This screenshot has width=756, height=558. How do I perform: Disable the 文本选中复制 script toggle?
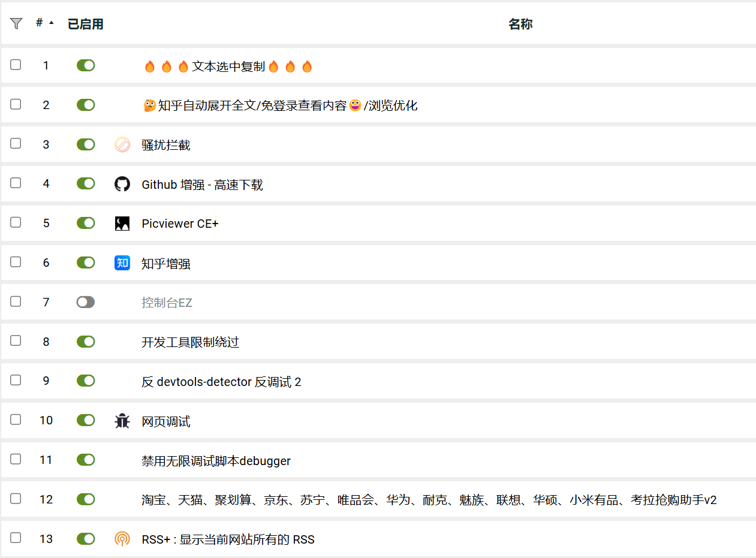tap(86, 65)
